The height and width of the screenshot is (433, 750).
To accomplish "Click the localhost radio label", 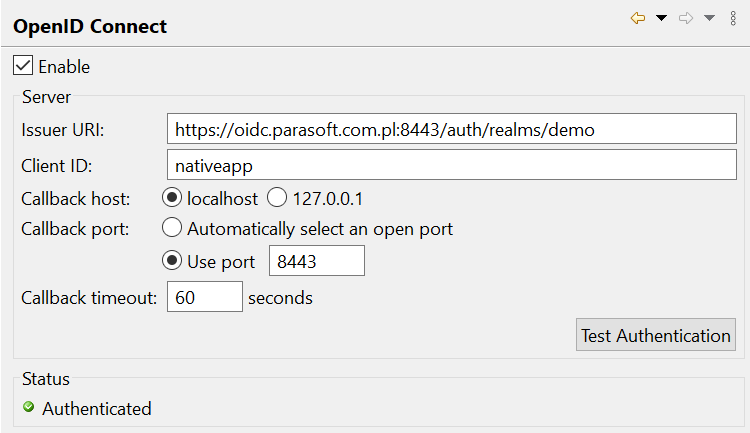I will click(222, 199).
